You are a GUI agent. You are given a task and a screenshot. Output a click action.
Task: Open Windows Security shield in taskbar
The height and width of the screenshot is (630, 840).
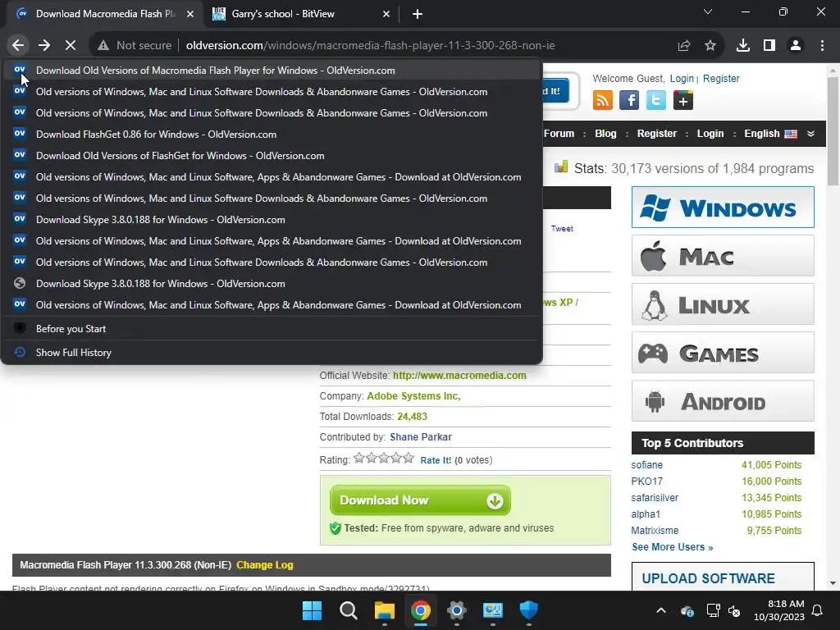[529, 610]
